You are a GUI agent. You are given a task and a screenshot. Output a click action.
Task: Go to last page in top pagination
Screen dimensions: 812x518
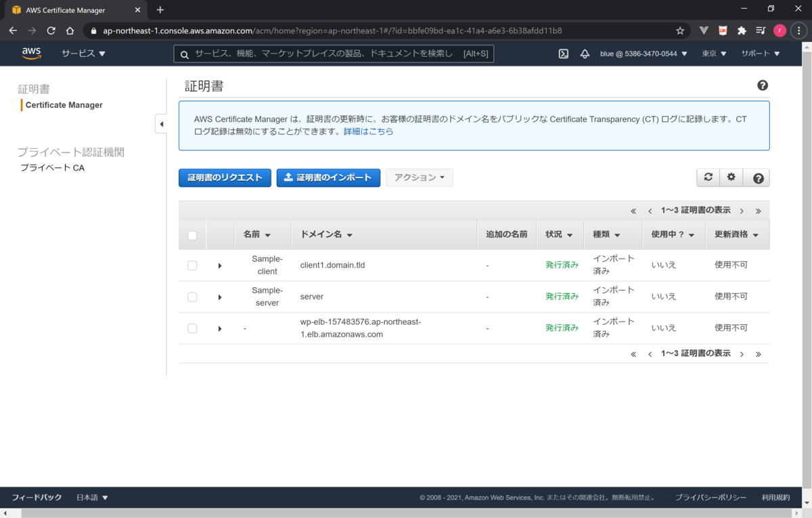coord(758,211)
